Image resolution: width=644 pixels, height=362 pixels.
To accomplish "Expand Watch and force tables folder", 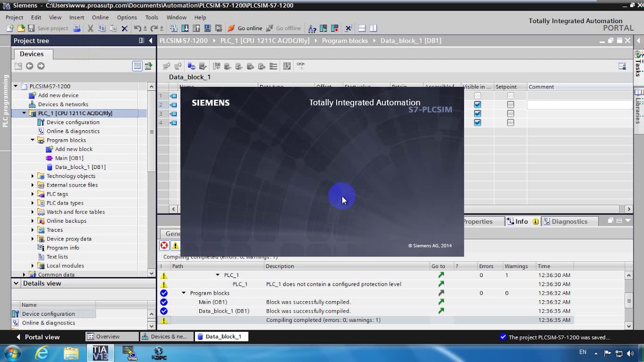I will (33, 212).
